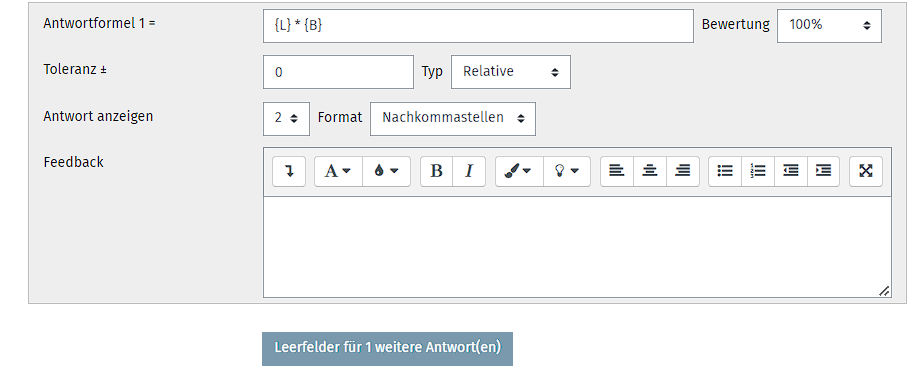
Task: Open the Typ Relative dropdown
Action: [x=511, y=72]
